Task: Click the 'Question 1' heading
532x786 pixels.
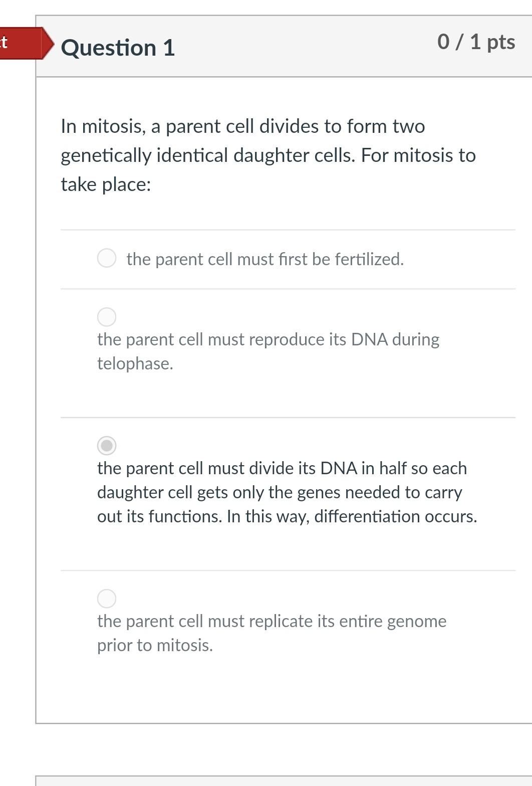Action: tap(118, 48)
